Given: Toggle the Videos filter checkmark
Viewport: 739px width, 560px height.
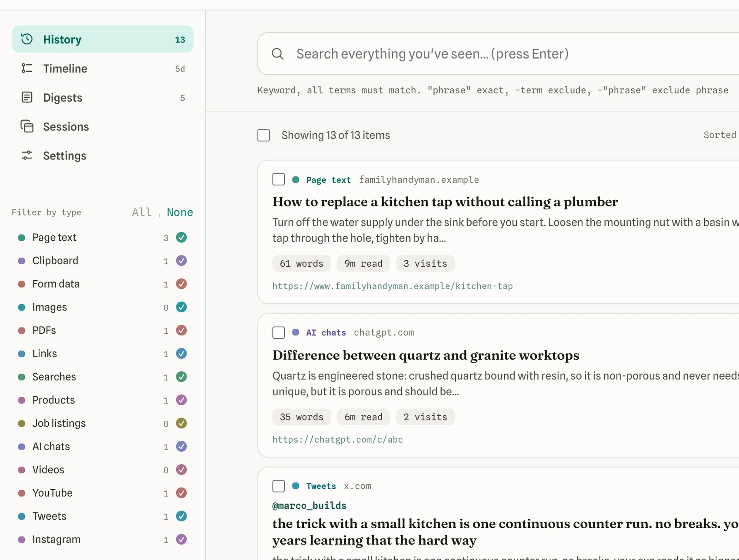Looking at the screenshot, I should pyautogui.click(x=181, y=470).
